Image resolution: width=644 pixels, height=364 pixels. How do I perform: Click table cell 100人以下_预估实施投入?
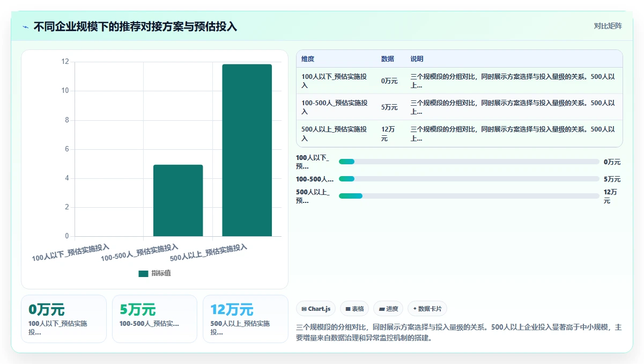pyautogui.click(x=336, y=81)
